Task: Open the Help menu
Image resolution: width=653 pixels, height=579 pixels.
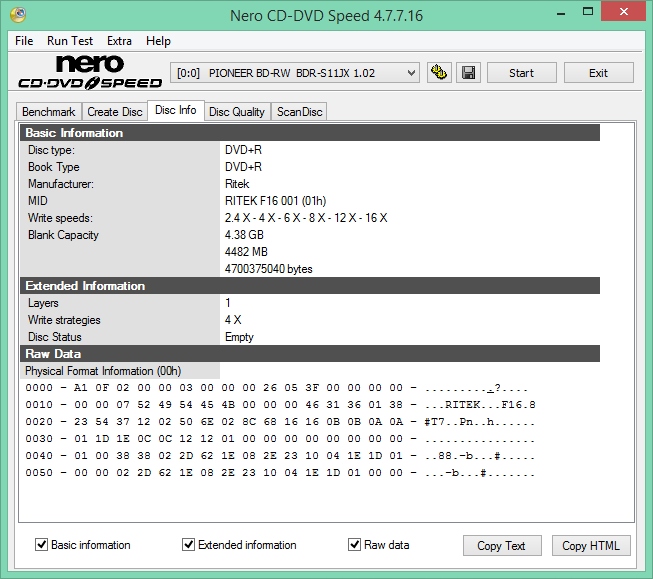Action: 158,41
